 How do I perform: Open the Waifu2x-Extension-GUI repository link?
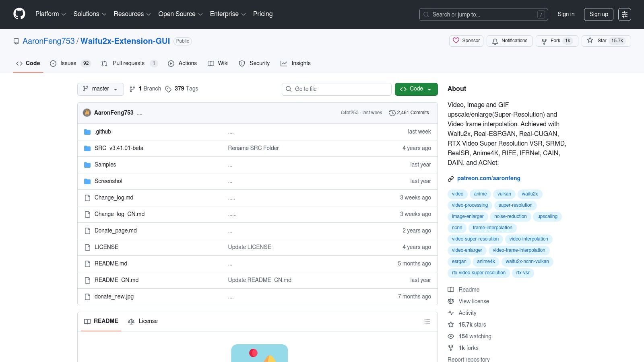point(125,41)
